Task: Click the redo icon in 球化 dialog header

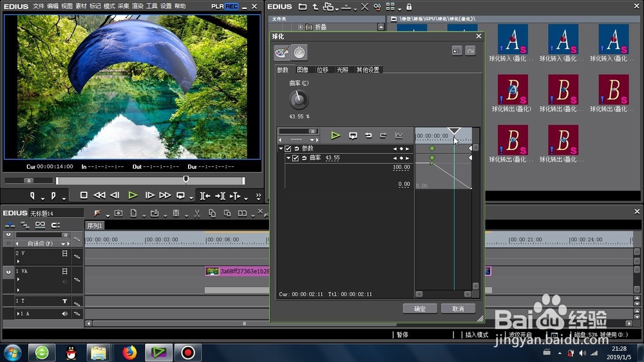Action: point(470,51)
